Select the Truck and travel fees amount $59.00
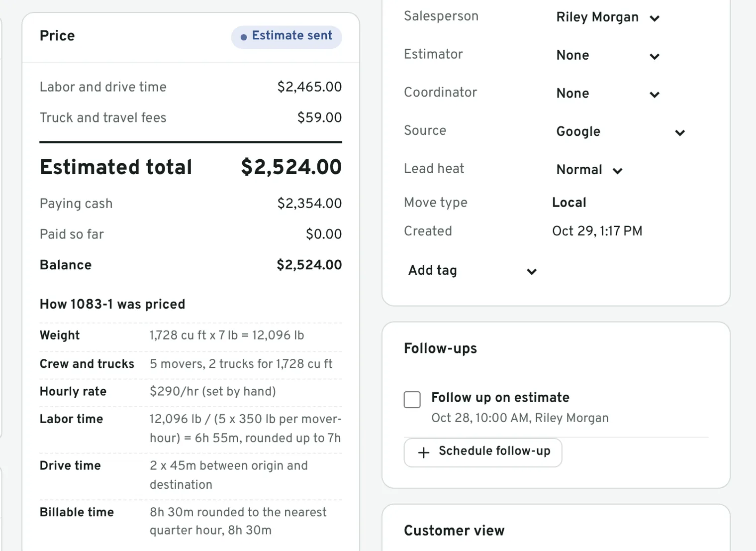Screen dimensions: 756x551 click(x=319, y=117)
